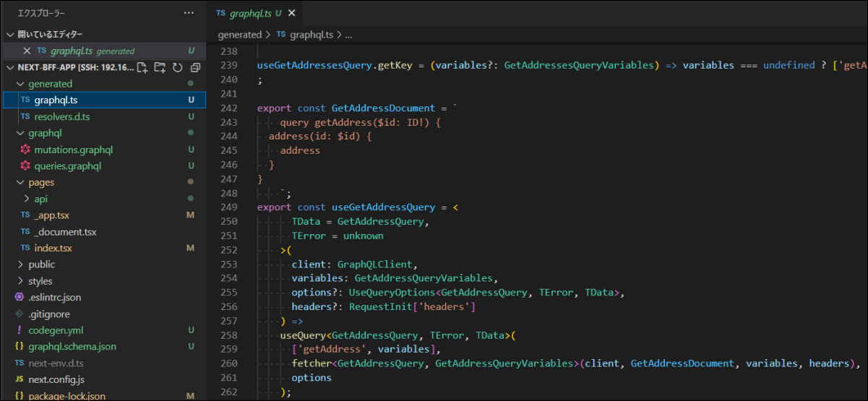
Task: Open the Explorer more actions ellipsis menu
Action: tap(189, 13)
